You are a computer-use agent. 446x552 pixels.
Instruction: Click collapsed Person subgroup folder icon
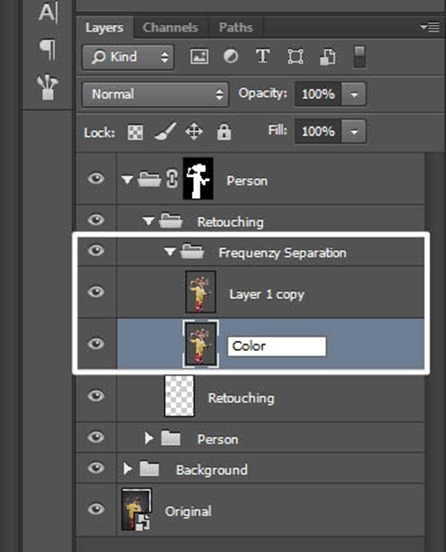pyautogui.click(x=171, y=438)
